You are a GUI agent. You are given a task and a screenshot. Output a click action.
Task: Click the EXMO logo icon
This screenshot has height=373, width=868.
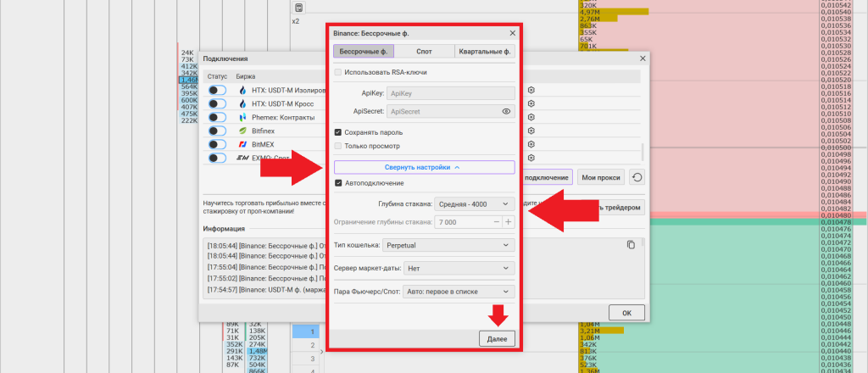(x=242, y=159)
